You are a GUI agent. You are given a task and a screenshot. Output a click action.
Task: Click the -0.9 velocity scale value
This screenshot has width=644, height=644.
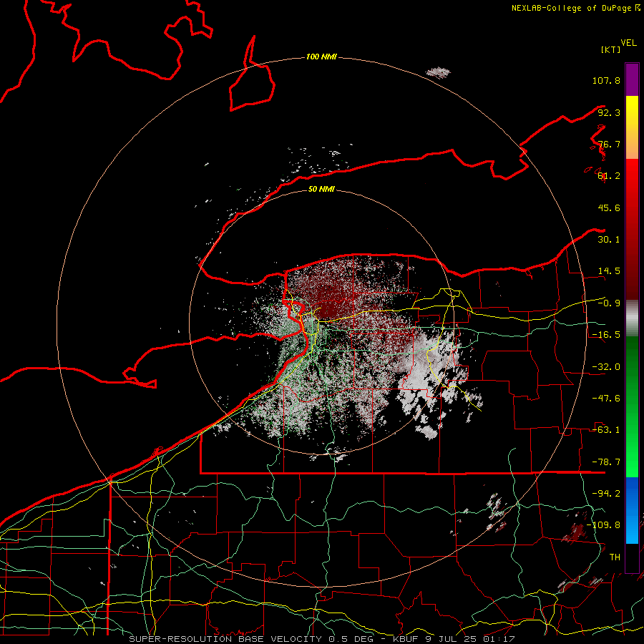click(x=609, y=303)
